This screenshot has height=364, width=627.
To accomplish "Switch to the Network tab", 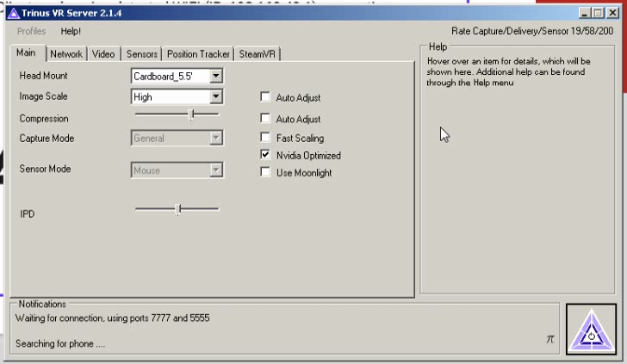I will click(x=66, y=54).
